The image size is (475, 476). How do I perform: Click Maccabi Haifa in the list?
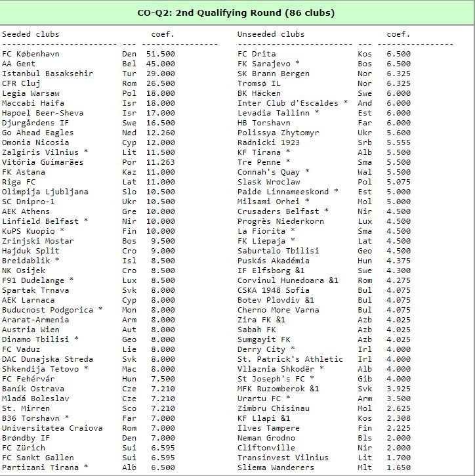pyautogui.click(x=33, y=103)
